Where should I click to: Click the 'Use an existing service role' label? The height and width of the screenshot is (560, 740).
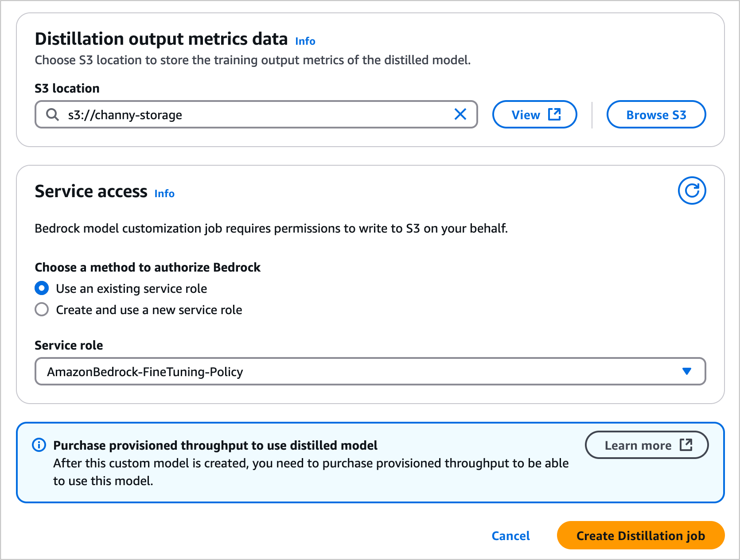pyautogui.click(x=131, y=288)
